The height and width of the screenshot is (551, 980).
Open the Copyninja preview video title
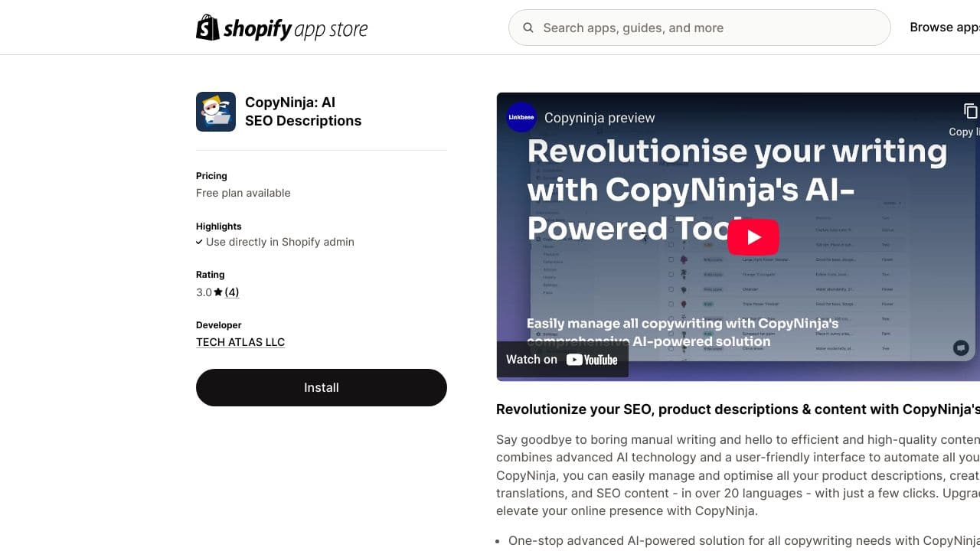point(599,118)
